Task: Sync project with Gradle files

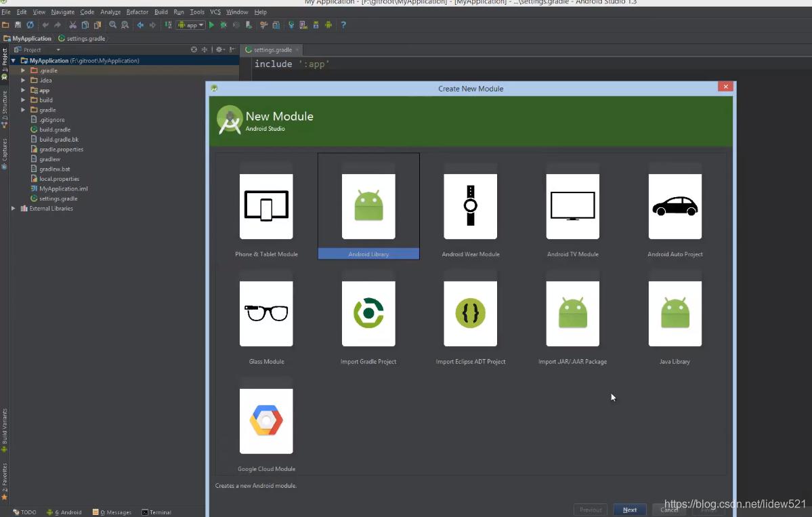Action: 291,25
